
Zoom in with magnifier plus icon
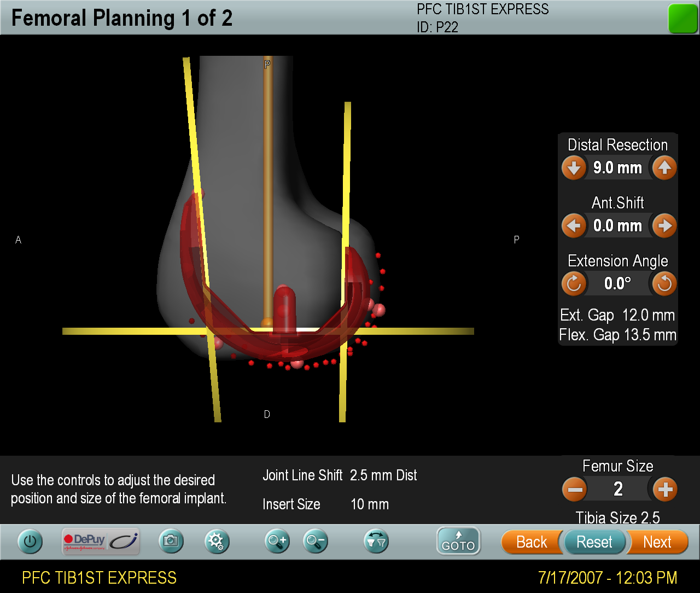point(277,542)
